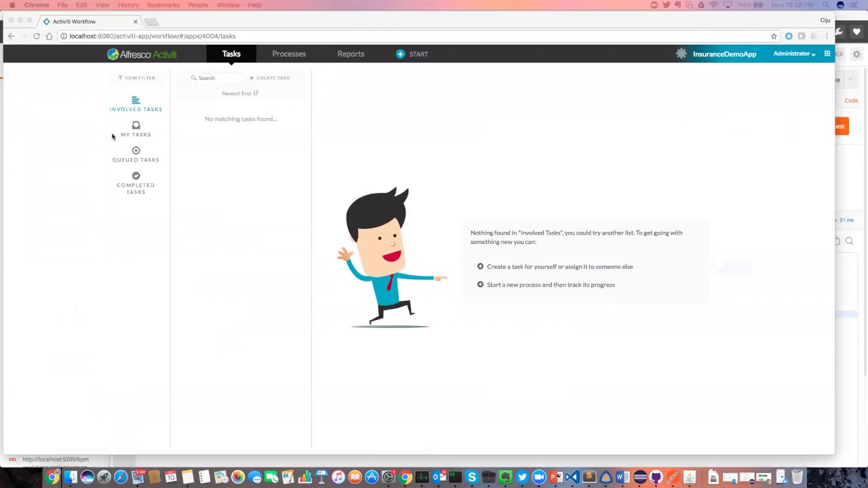Viewport: 868px width, 488px height.
Task: Click the Start process button
Action: 412,54
